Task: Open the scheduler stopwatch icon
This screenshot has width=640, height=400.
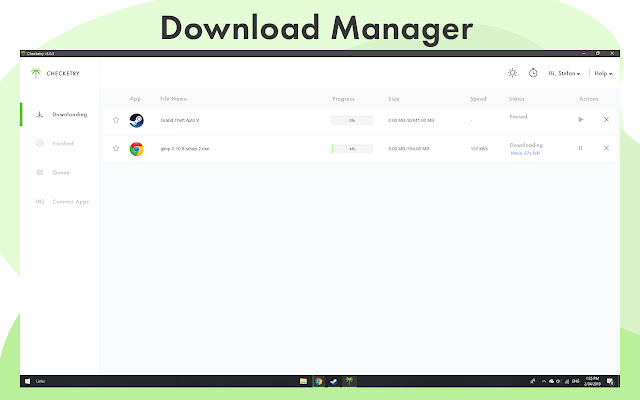Action: (533, 73)
